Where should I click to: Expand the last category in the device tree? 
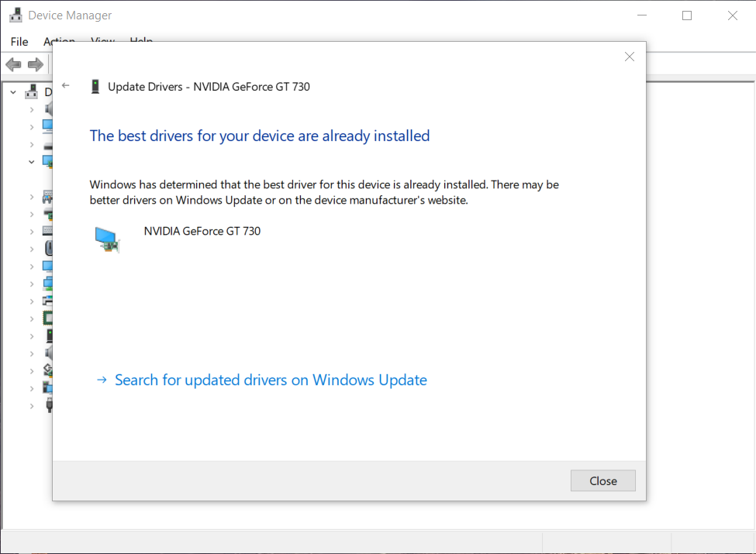pos(32,405)
